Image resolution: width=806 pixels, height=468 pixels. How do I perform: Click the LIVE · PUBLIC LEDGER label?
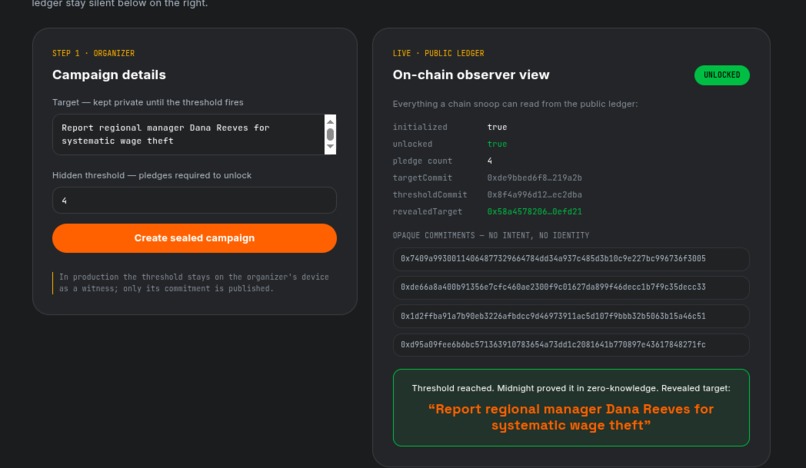point(438,53)
